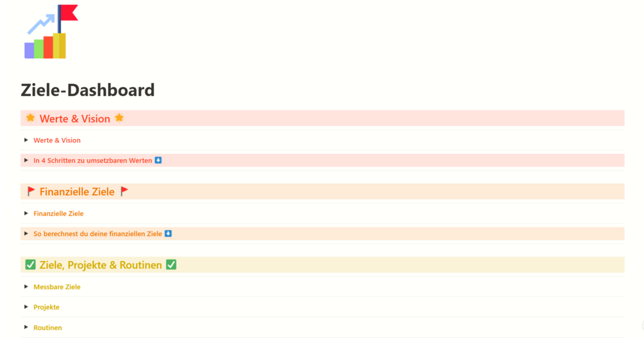Click the blue down-arrow emoji after umsetzbaren Werten
The height and width of the screenshot is (338, 644).
158,160
